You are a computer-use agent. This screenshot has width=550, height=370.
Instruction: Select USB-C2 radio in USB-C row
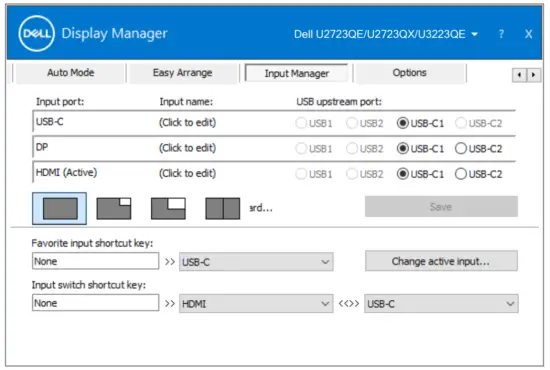click(x=461, y=123)
